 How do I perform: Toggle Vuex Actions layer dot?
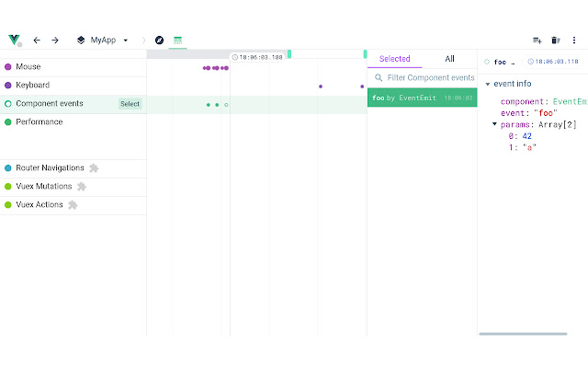(x=8, y=205)
